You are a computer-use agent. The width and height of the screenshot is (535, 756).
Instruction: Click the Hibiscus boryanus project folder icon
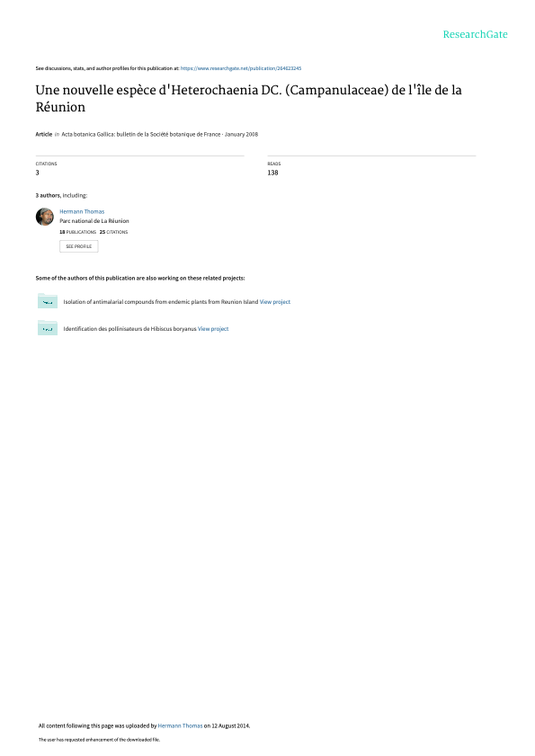pyautogui.click(x=48, y=328)
